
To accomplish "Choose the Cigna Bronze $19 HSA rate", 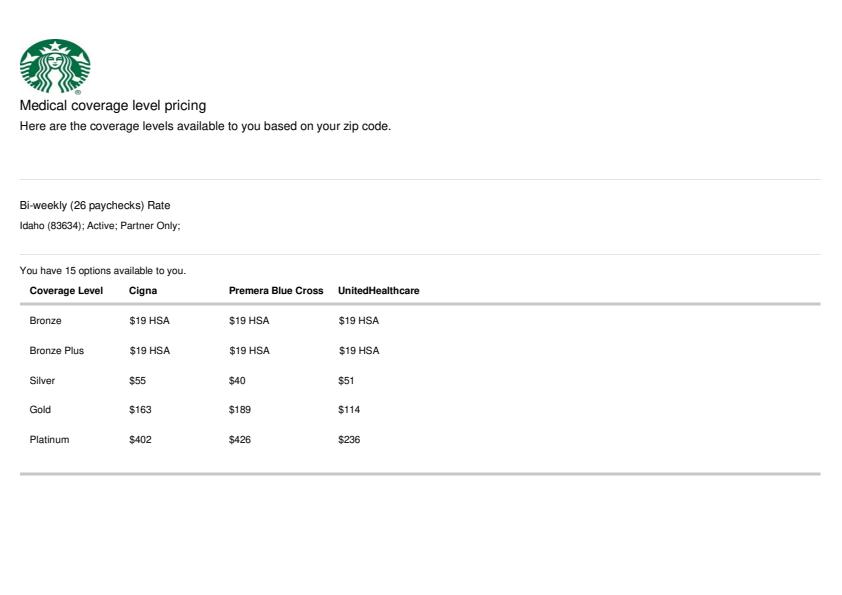I will [x=149, y=321].
